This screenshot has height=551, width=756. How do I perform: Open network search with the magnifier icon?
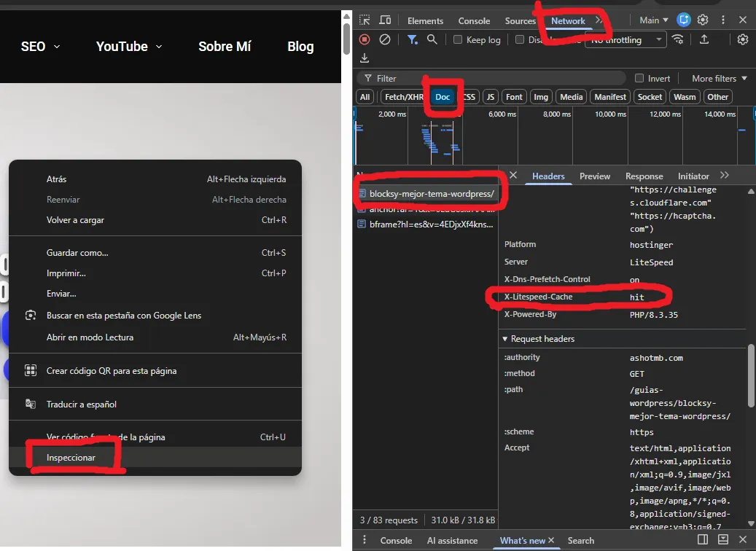432,39
